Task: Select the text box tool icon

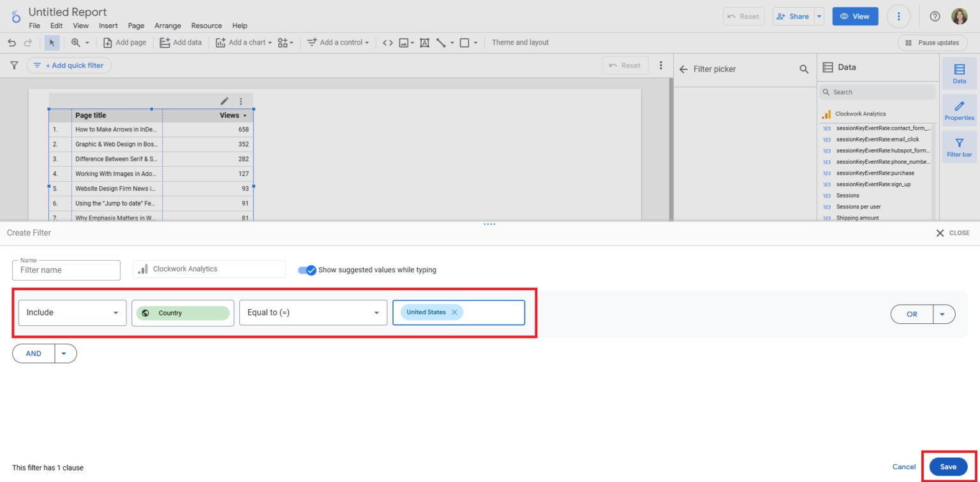Action: [x=425, y=42]
